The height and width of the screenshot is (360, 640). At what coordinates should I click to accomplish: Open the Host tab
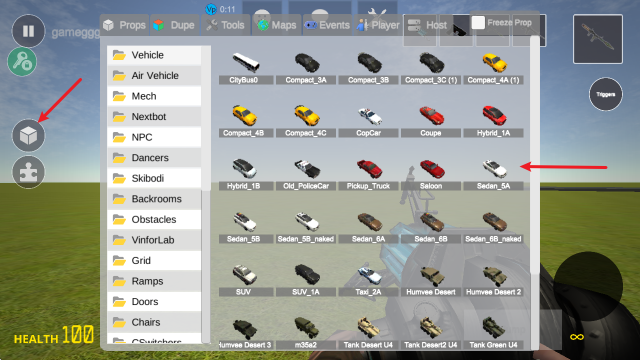pyautogui.click(x=428, y=25)
